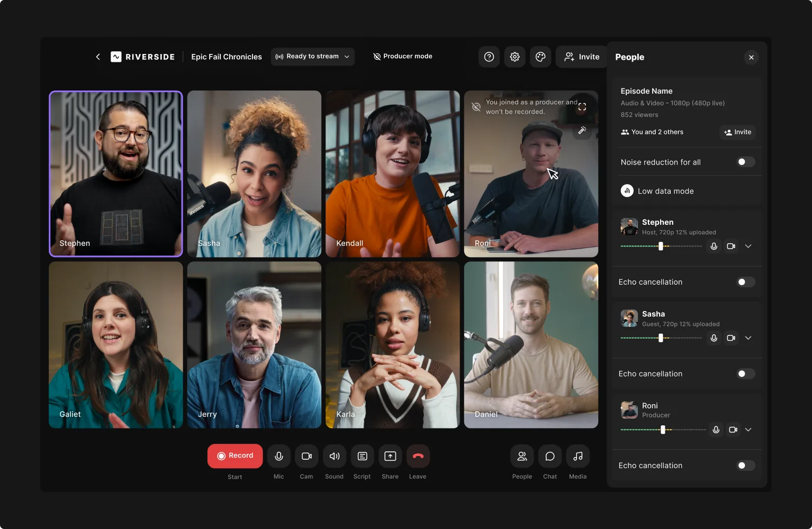Expand Roni's options chevron
The height and width of the screenshot is (529, 812).
[x=748, y=430]
